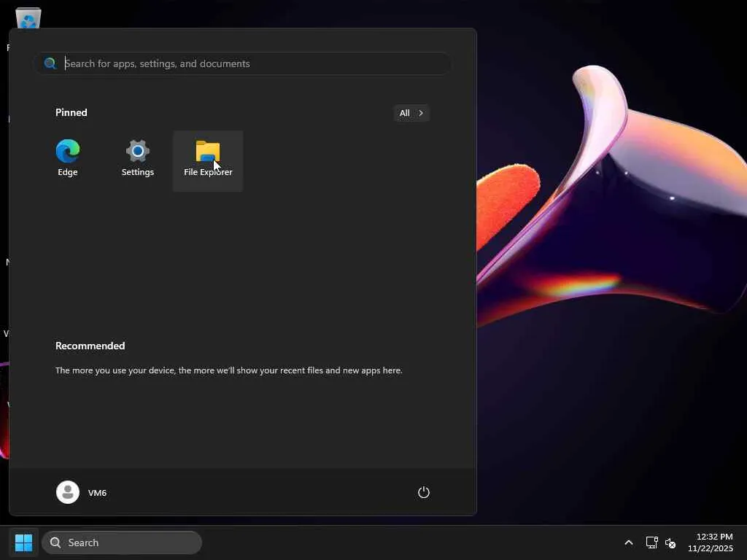747x560 pixels.
Task: Click the recommended files hint text
Action: (228, 370)
